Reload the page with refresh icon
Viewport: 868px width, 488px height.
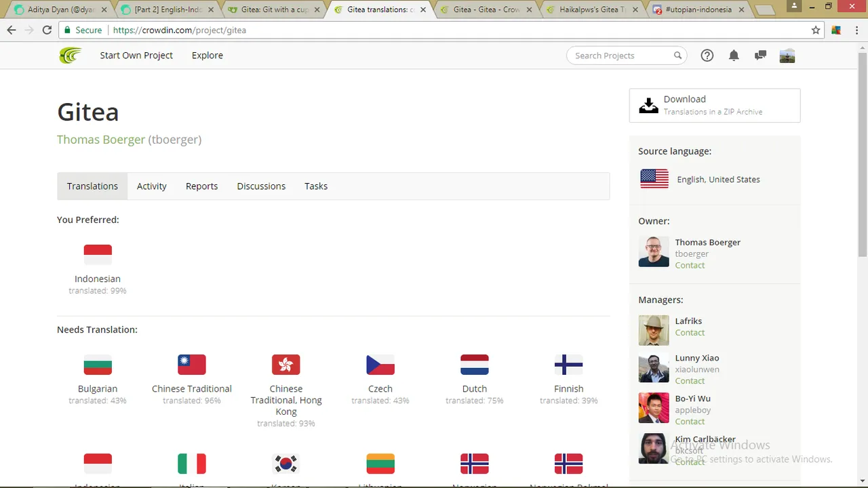pos(47,30)
